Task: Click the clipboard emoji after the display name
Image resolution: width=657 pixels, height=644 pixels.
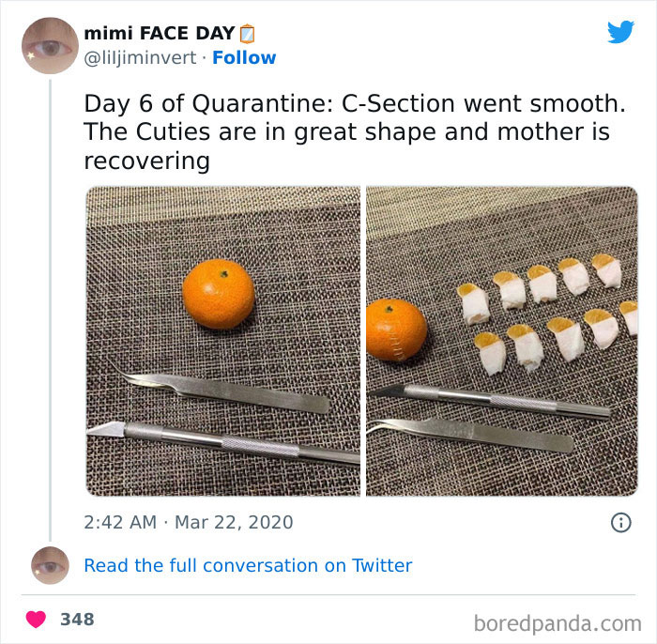Action: (x=248, y=35)
